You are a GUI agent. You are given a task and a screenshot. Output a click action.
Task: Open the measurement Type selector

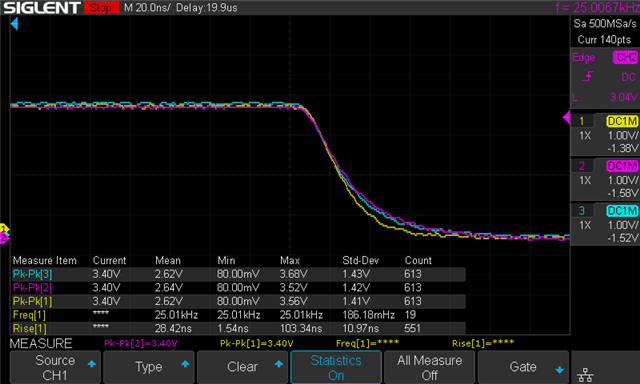[149, 367]
